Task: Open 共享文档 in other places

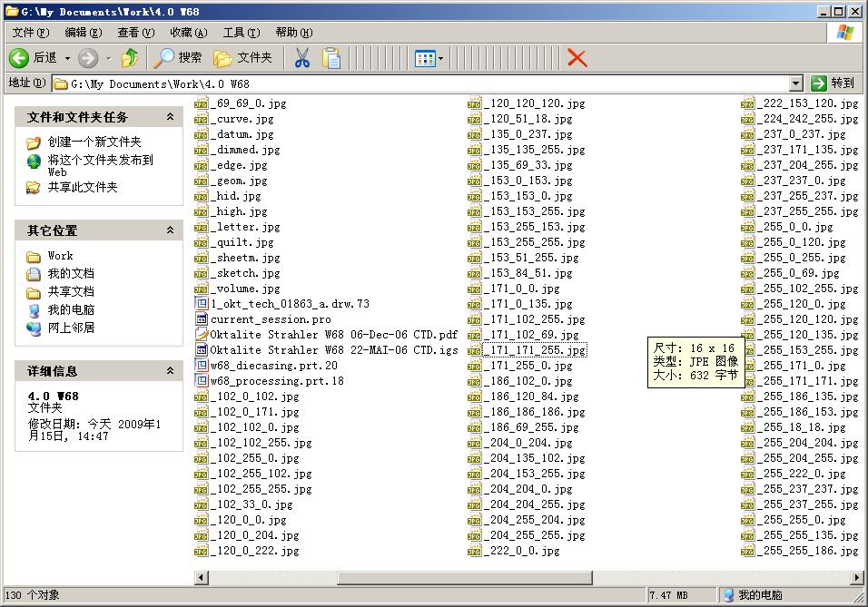Action: (x=71, y=291)
